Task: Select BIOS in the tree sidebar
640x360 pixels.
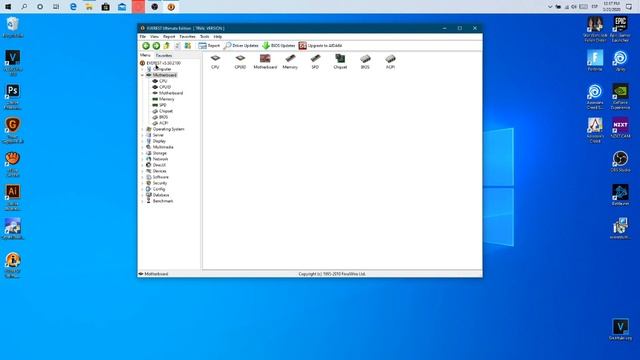Action: (163, 117)
